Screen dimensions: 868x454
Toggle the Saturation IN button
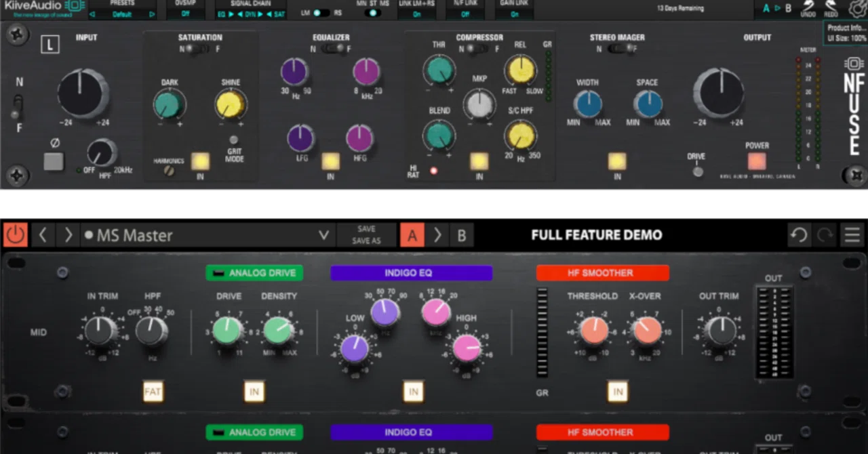coord(200,161)
